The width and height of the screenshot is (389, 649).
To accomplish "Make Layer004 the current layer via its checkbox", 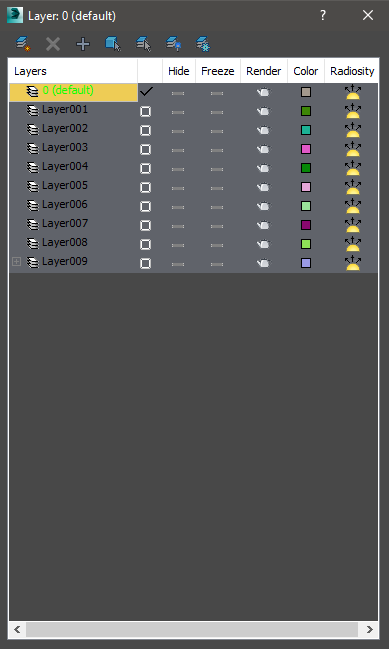I will pos(146,168).
